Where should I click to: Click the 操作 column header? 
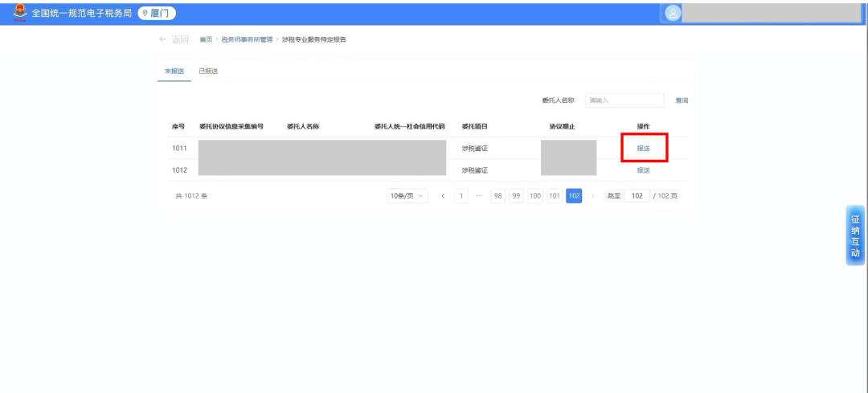[643, 127]
